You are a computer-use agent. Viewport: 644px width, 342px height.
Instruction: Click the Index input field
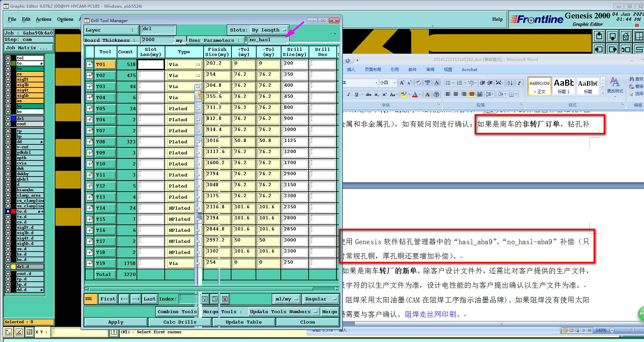[188, 299]
